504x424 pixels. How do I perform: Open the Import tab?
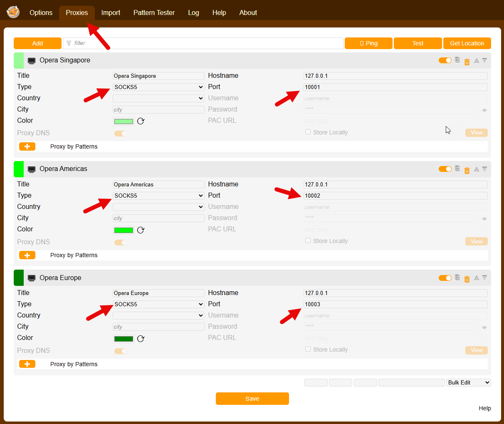(x=111, y=12)
